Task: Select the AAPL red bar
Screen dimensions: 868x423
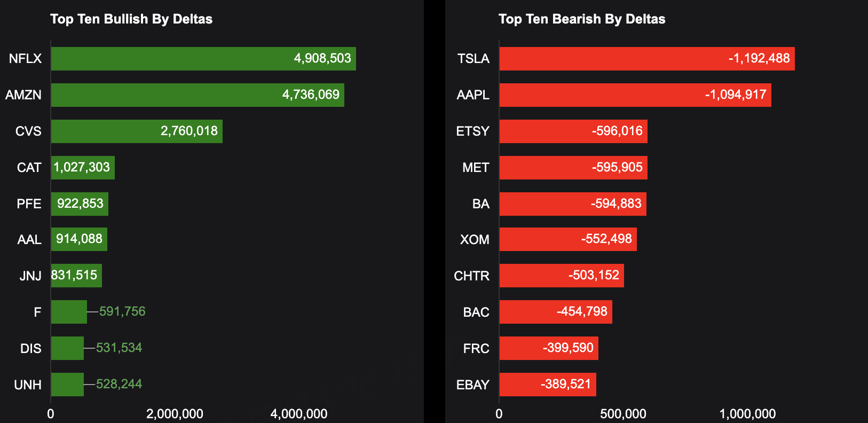Action: click(x=635, y=95)
